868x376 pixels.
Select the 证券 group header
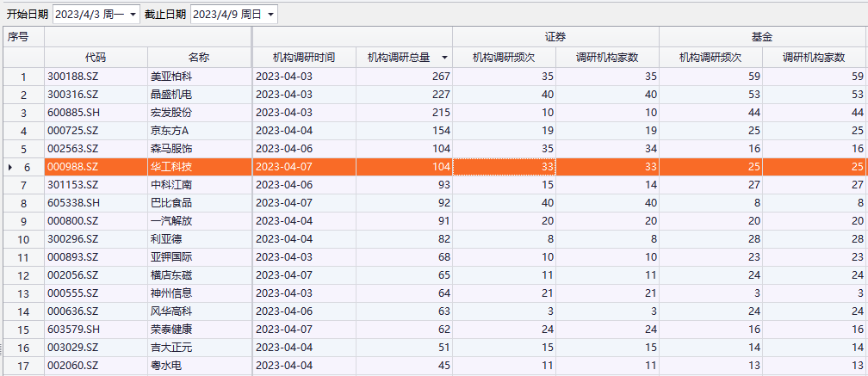tap(555, 37)
